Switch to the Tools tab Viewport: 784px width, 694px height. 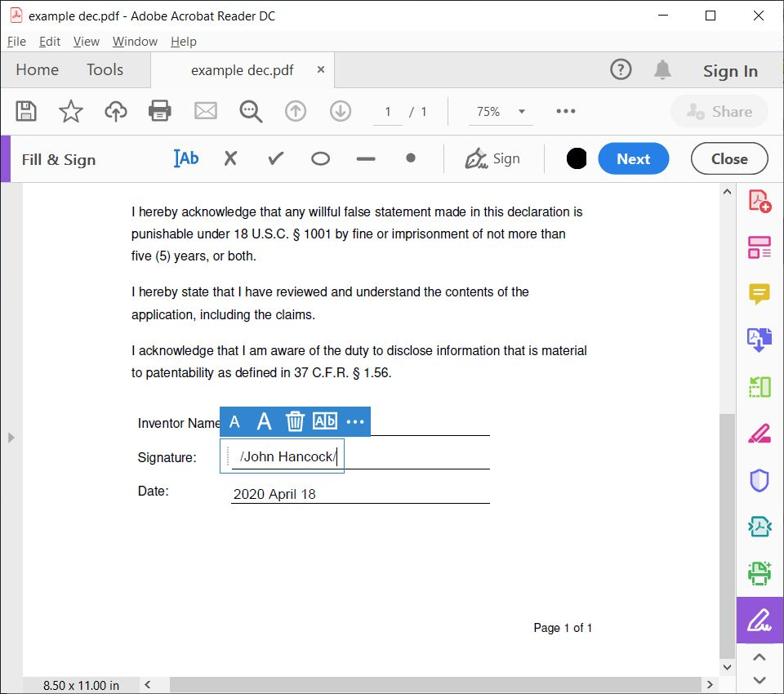pyautogui.click(x=105, y=69)
